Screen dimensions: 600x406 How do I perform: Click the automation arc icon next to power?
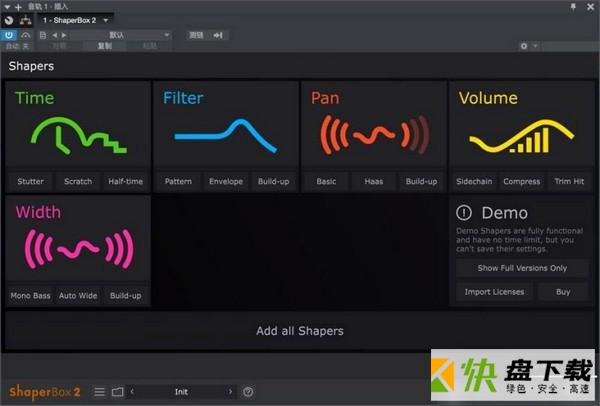tap(26, 35)
